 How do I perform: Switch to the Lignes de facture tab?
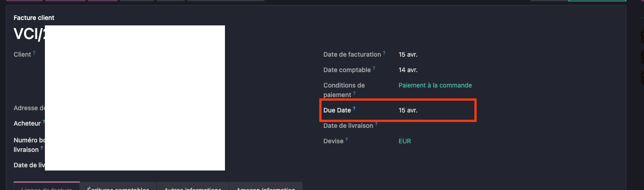47,186
